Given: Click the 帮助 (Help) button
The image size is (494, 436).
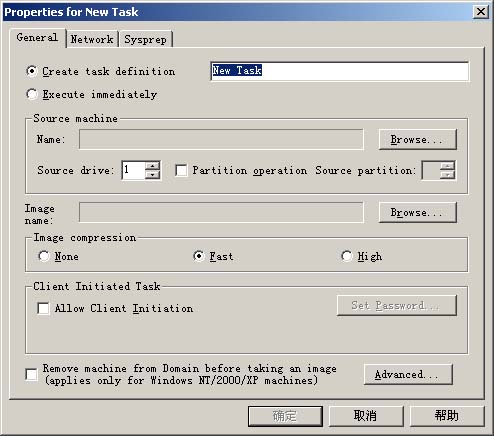Looking at the screenshot, I should pyautogui.click(x=447, y=416).
